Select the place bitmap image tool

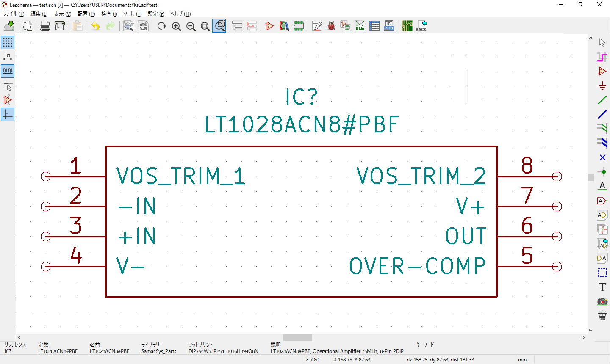tap(602, 301)
